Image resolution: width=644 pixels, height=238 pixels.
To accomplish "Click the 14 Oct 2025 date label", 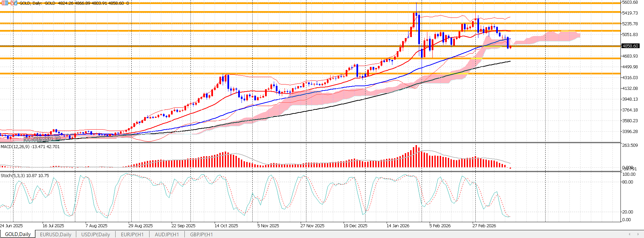I will coord(226,226).
